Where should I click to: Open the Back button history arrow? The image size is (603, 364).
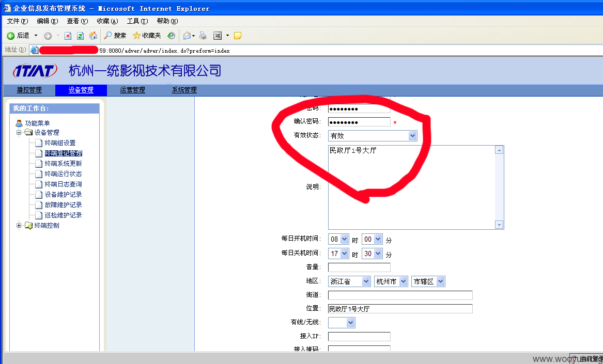[x=36, y=36]
